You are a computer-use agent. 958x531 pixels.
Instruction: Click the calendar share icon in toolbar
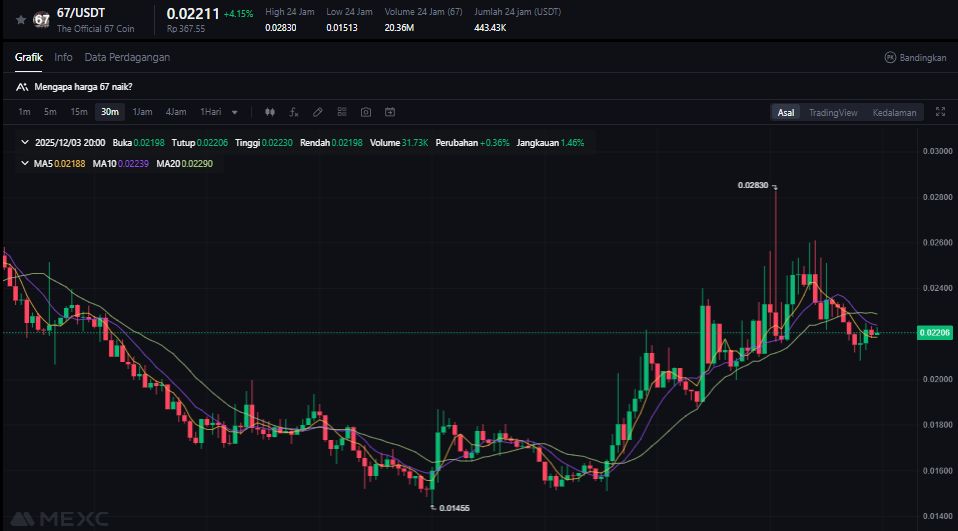(x=390, y=112)
